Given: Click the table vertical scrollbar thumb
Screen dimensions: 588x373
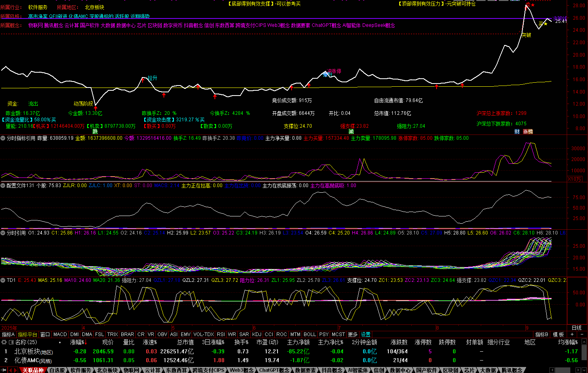Looking at the screenshot, I should [584, 353].
